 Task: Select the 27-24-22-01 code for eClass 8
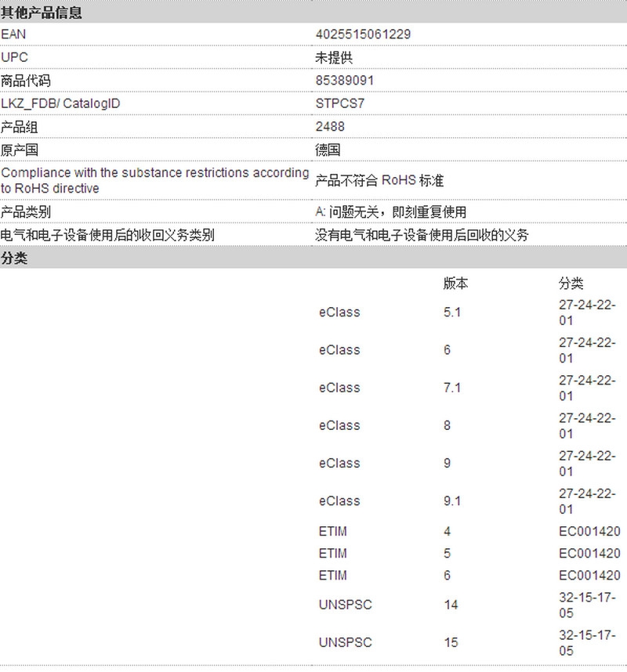[587, 425]
